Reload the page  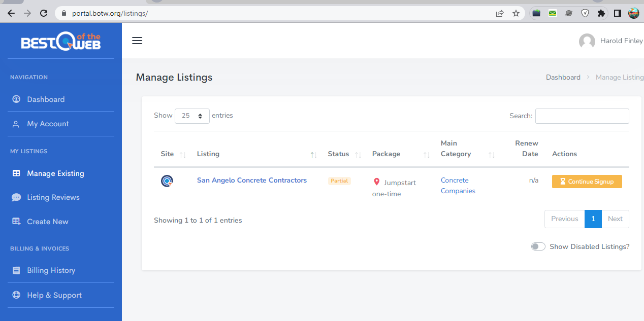point(44,13)
